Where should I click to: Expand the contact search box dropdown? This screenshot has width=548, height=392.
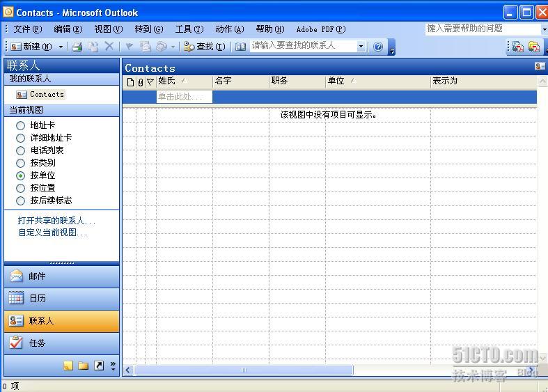point(361,46)
